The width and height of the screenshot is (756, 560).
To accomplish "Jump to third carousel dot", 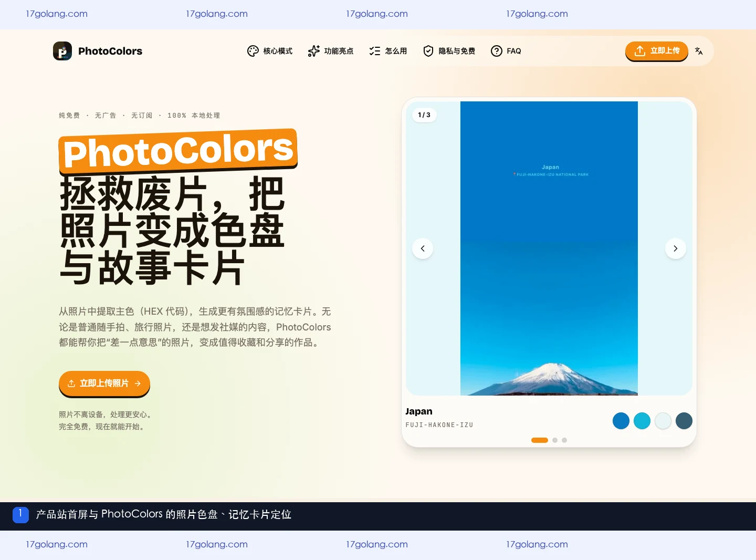I will pos(564,440).
